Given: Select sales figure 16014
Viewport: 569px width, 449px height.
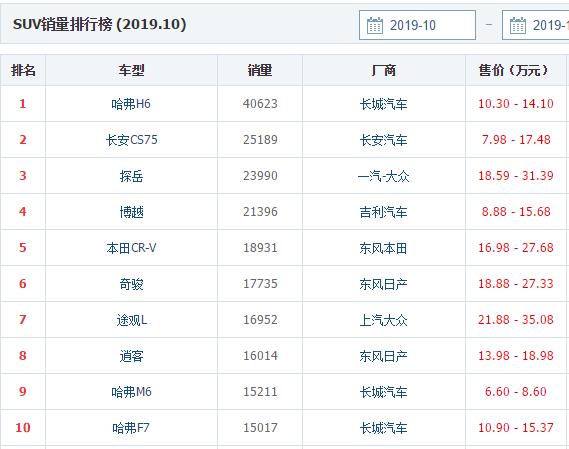Looking at the screenshot, I should pos(260,355).
